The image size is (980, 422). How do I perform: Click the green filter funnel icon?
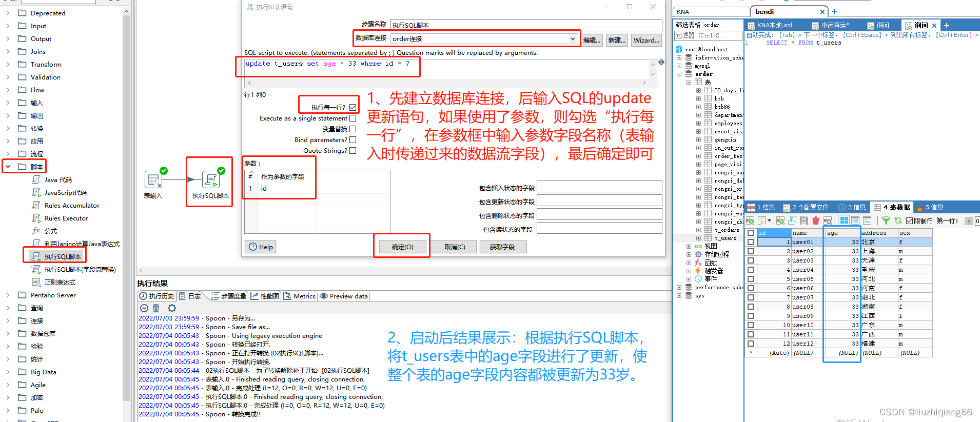(886, 220)
